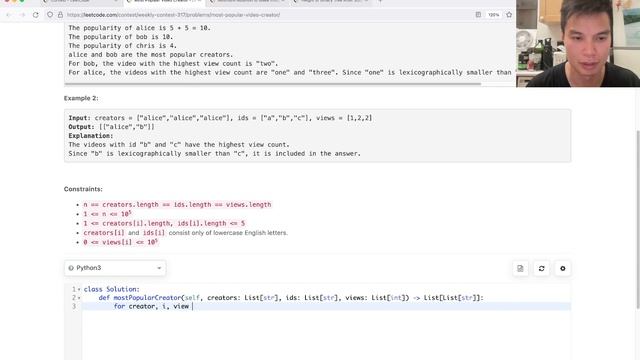Collapse the mostPopularCreator def fold arrow

click(79, 298)
